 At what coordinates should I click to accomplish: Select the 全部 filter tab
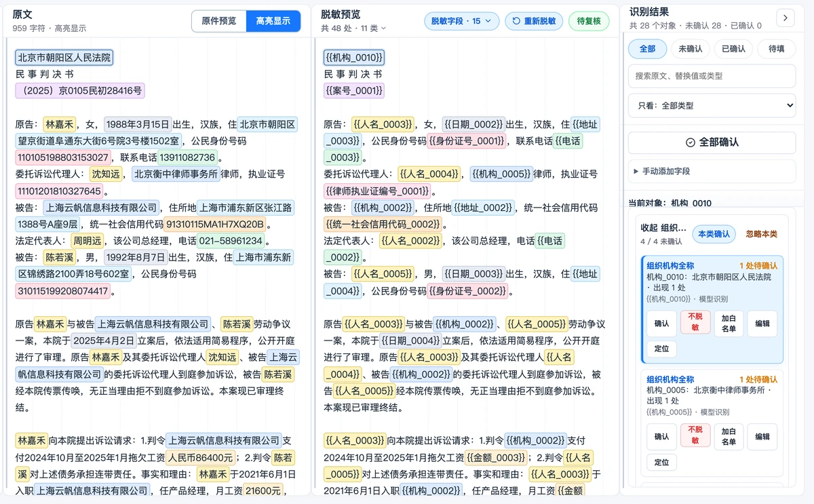coord(647,49)
